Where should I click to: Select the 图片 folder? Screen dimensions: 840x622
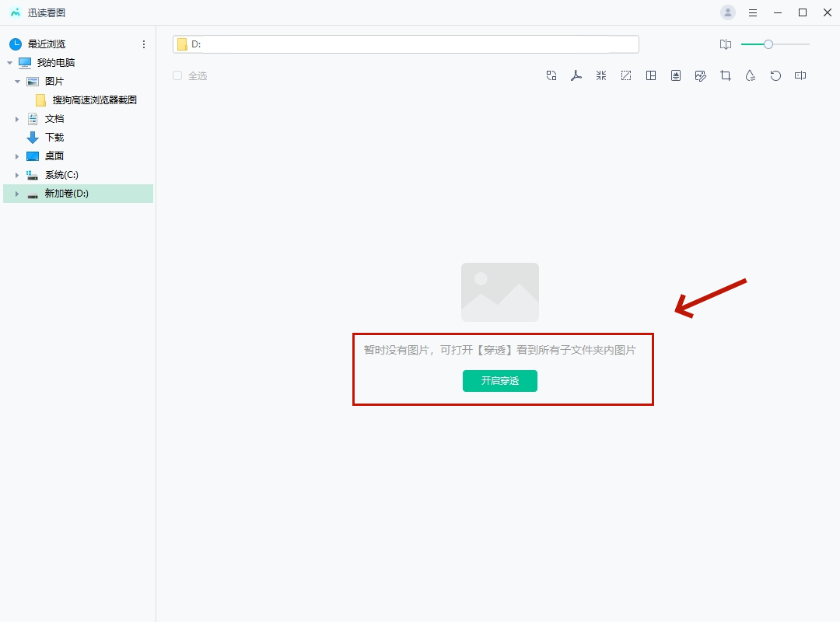[x=54, y=82]
